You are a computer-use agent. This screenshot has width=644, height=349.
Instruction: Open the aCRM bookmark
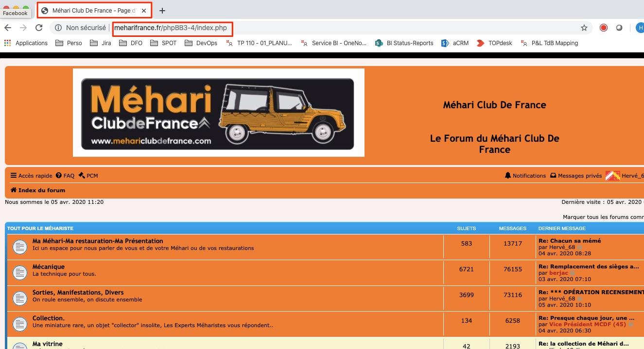click(x=455, y=43)
